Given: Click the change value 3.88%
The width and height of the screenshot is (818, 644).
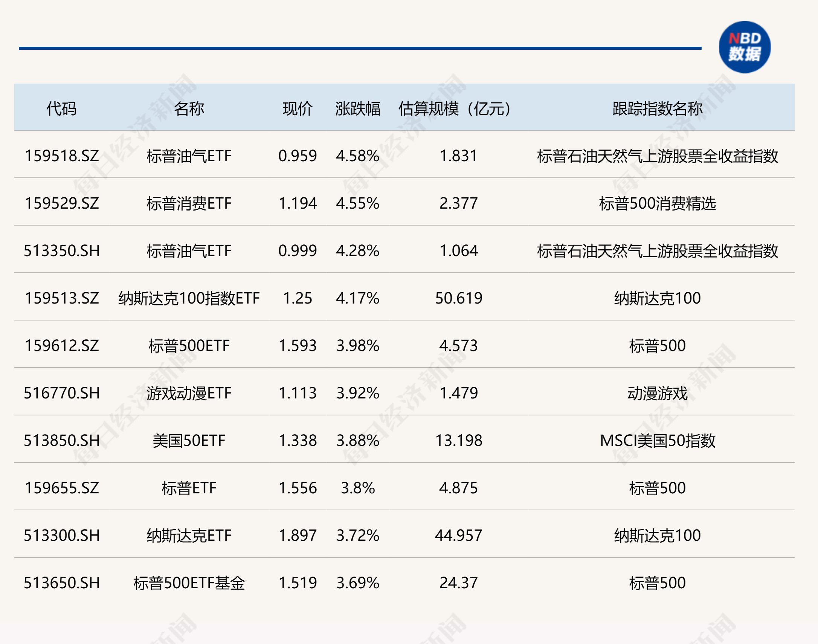Looking at the screenshot, I should (358, 440).
